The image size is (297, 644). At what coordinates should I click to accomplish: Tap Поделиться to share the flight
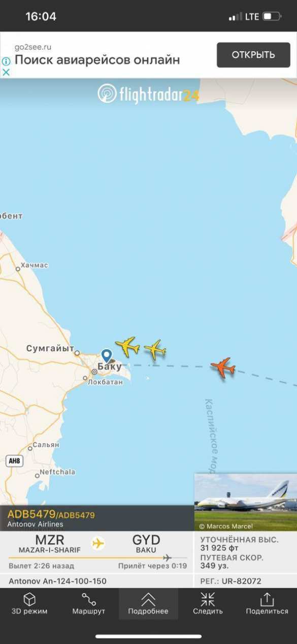pyautogui.click(x=267, y=604)
